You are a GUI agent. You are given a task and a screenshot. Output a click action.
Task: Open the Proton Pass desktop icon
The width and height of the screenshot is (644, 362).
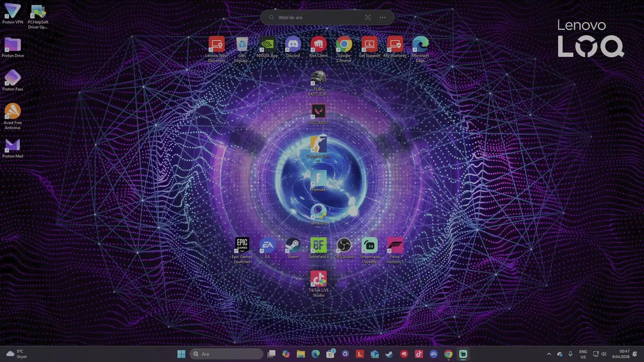[13, 81]
